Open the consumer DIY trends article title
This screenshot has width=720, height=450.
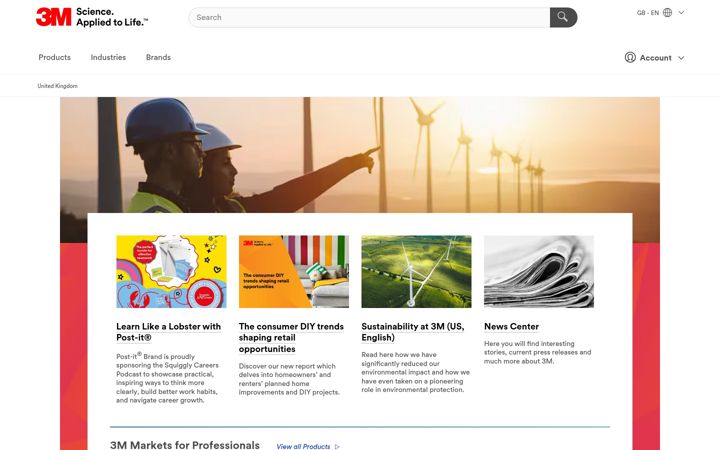(291, 338)
